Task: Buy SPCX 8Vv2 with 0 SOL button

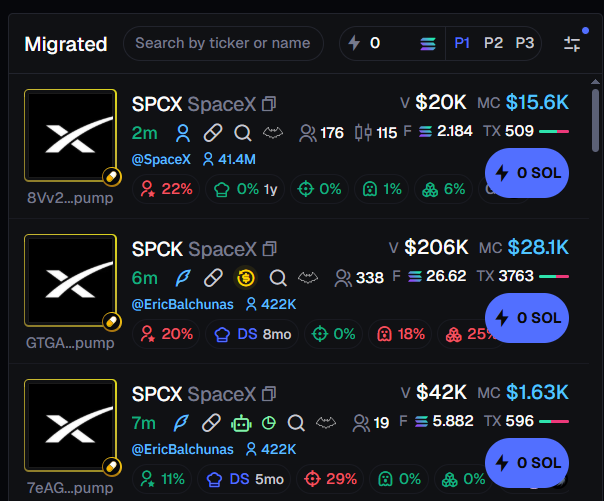Action: (x=527, y=173)
